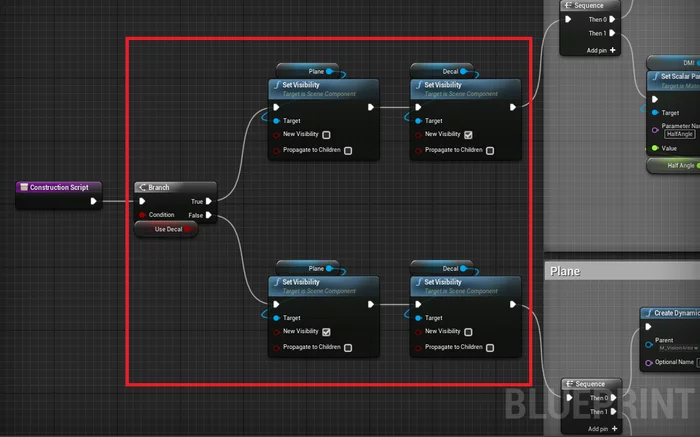This screenshot has height=437, width=700.
Task: Add pin to the lower Sequence node
Action: tap(603, 429)
